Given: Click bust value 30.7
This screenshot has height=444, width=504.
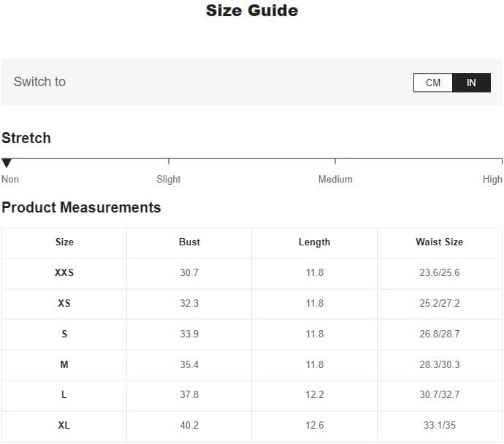Looking at the screenshot, I should coord(189,272).
